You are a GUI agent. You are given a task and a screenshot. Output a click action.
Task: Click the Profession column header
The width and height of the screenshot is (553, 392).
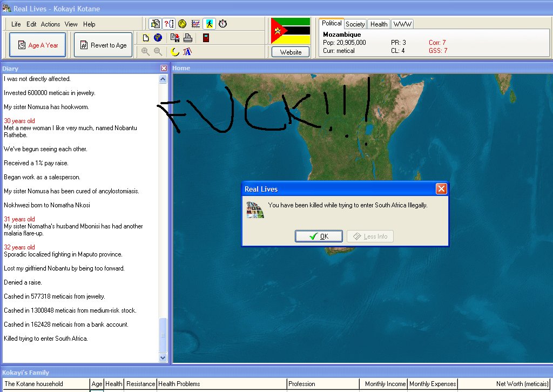pos(323,384)
